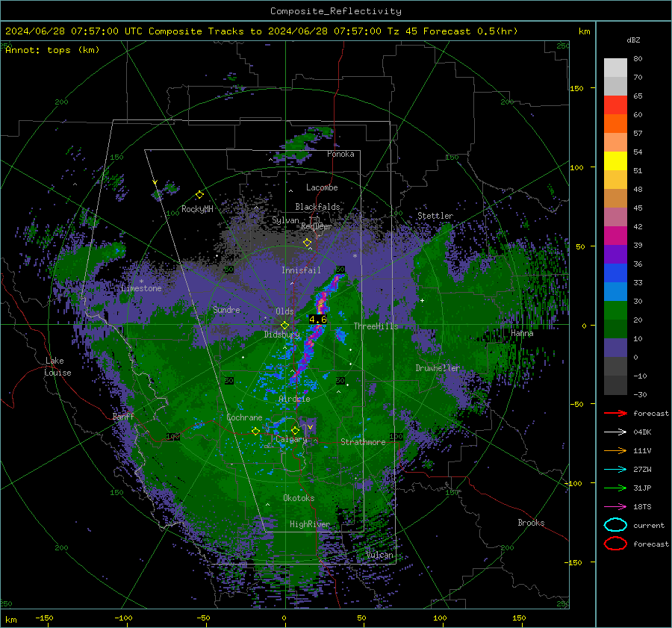Click the Calgary label

pyautogui.click(x=291, y=439)
